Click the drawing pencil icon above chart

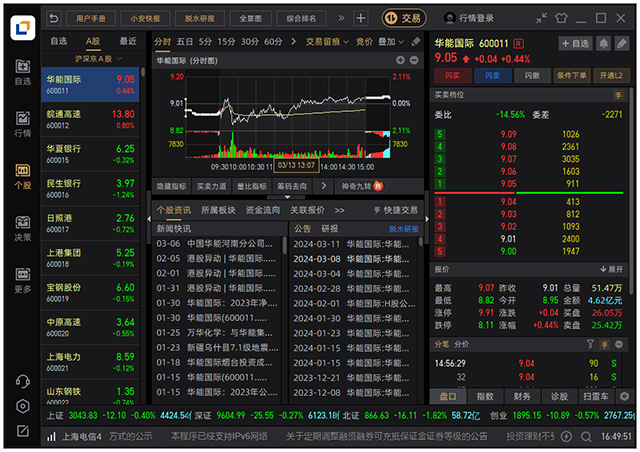click(416, 42)
